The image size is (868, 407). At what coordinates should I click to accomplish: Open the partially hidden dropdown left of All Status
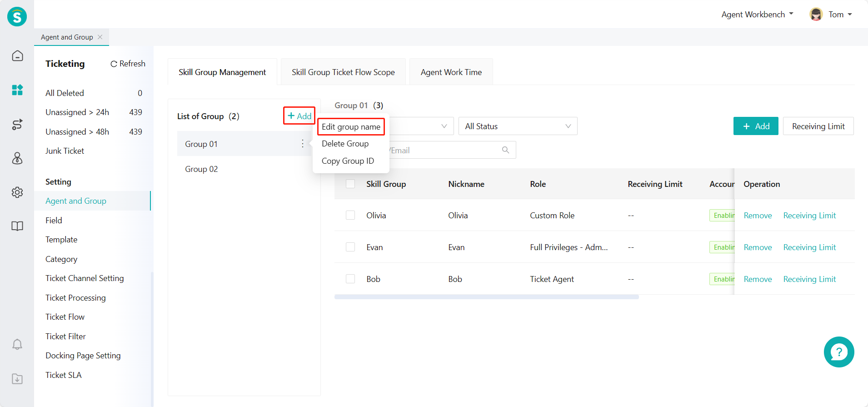421,126
